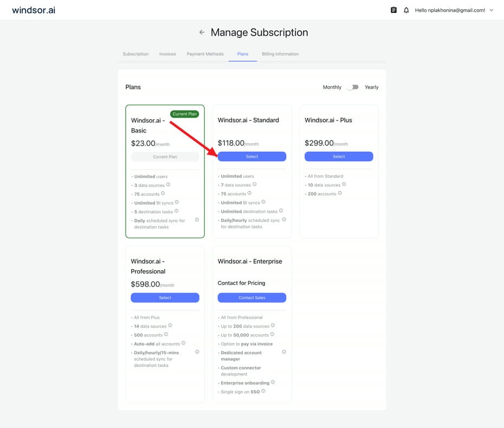Image resolution: width=504 pixels, height=428 pixels.
Task: Switch to the Subscription tab
Action: (x=135, y=54)
